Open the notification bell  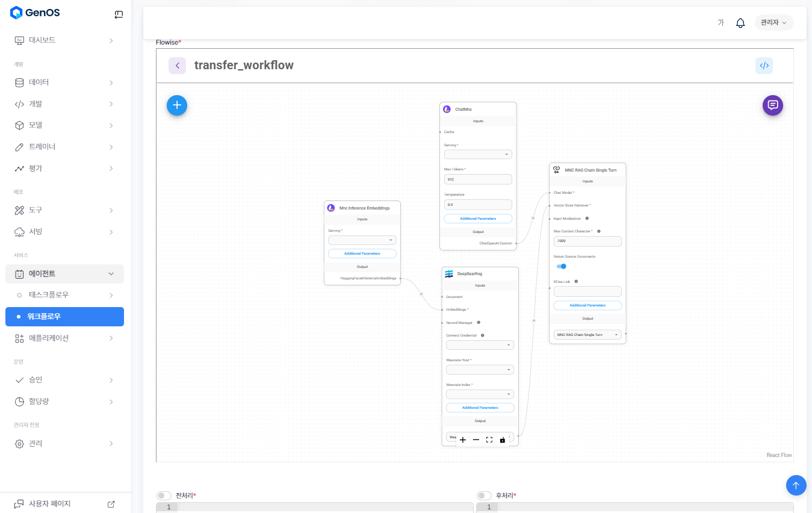click(x=740, y=23)
